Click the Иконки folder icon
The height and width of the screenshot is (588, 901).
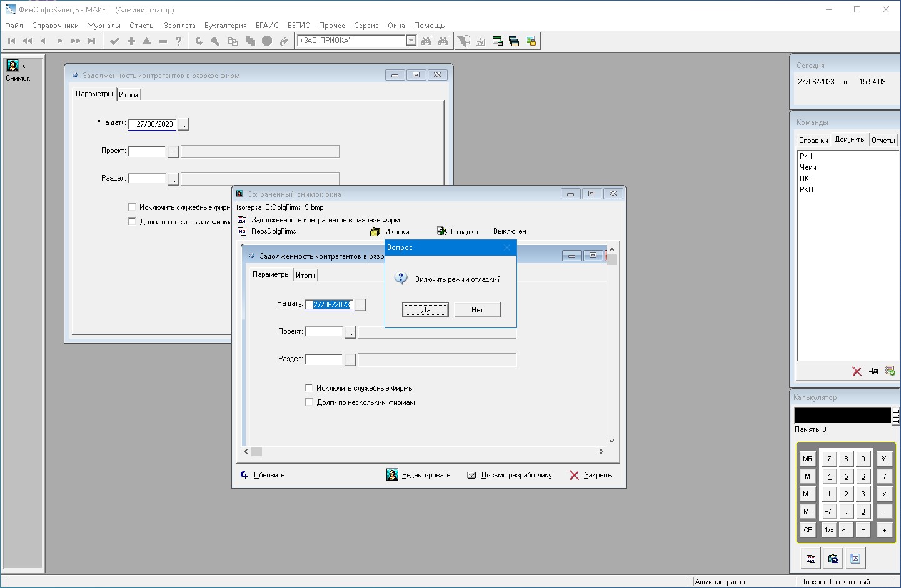[x=375, y=232]
